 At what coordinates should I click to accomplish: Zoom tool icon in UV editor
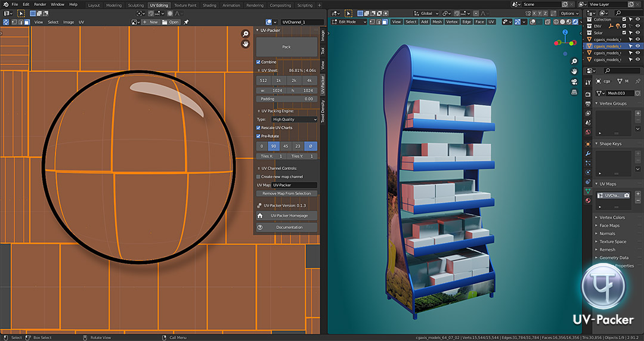pos(246,34)
